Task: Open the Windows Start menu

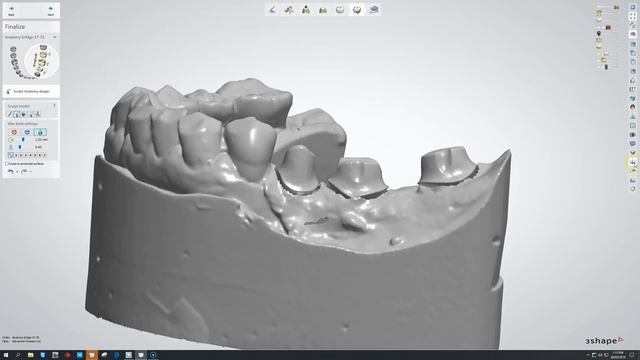Action: coord(6,355)
